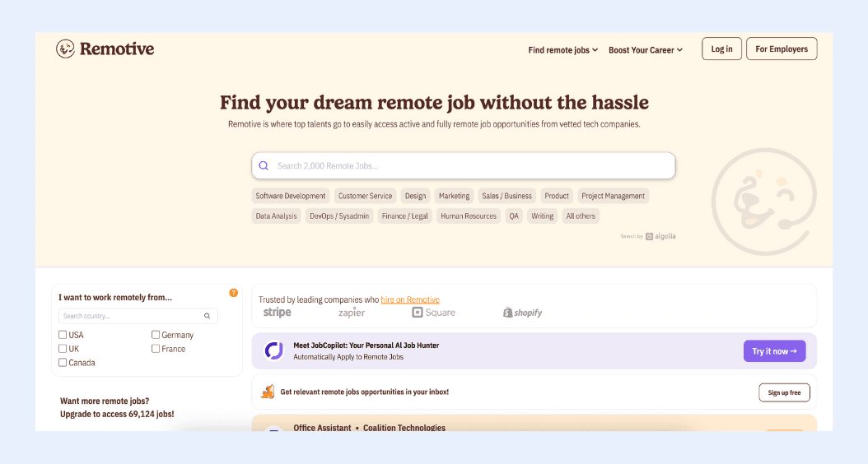Click Upgrade to access 69,124 jobs text
This screenshot has width=868, height=464.
(x=117, y=414)
